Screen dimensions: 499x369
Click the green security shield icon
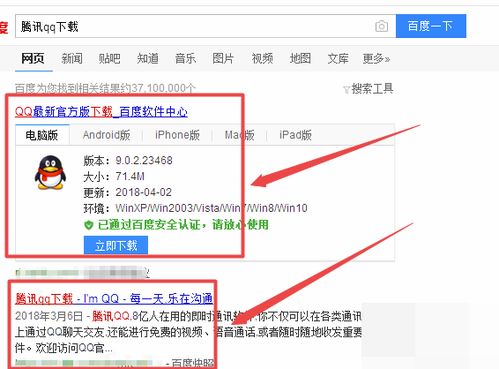(x=88, y=225)
